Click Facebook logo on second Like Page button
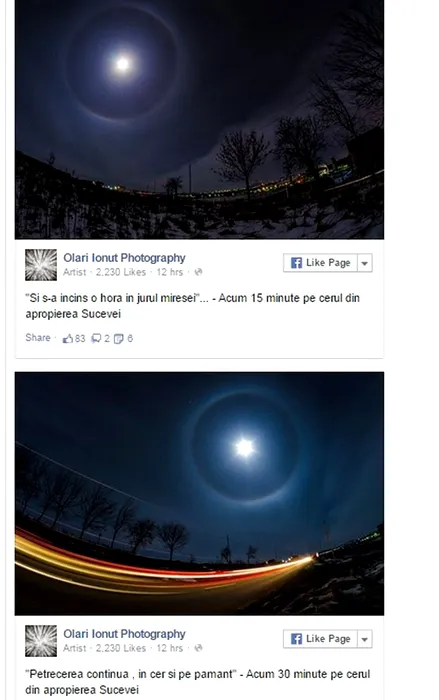Screen dimensions: 439x700 click(296, 639)
